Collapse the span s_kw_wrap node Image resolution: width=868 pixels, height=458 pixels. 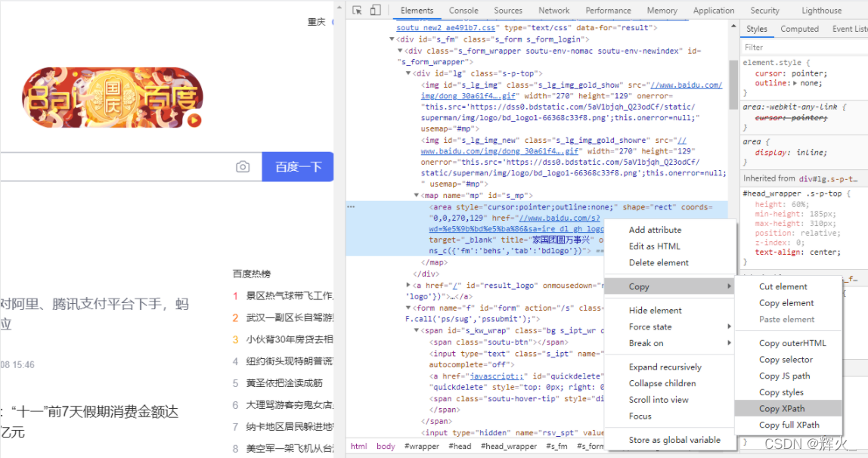(x=417, y=331)
